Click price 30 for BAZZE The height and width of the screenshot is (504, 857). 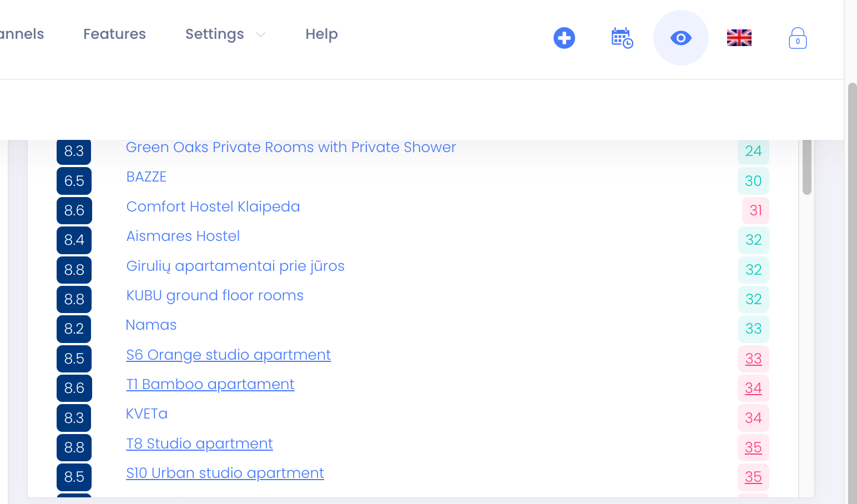point(753,181)
